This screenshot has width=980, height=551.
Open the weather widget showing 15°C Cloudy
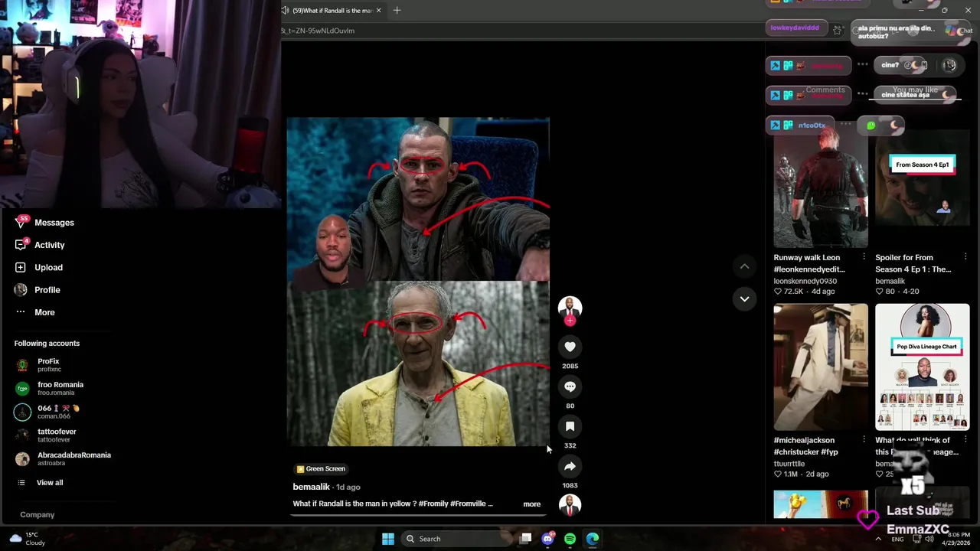(x=27, y=539)
